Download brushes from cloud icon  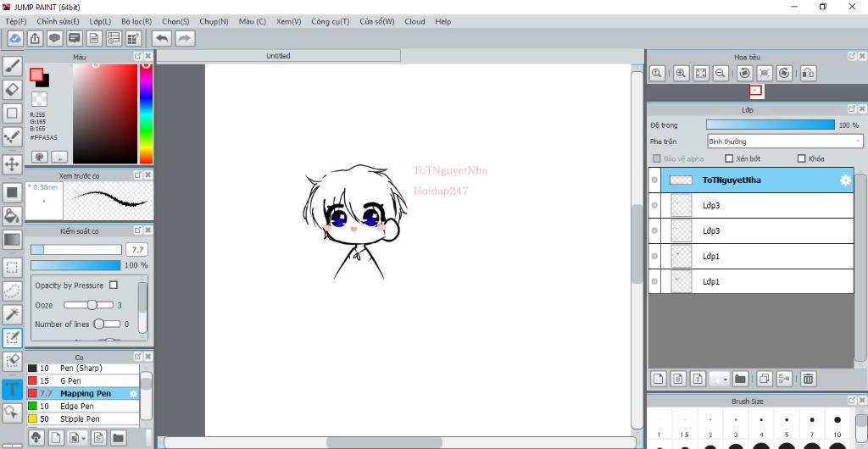[36, 438]
